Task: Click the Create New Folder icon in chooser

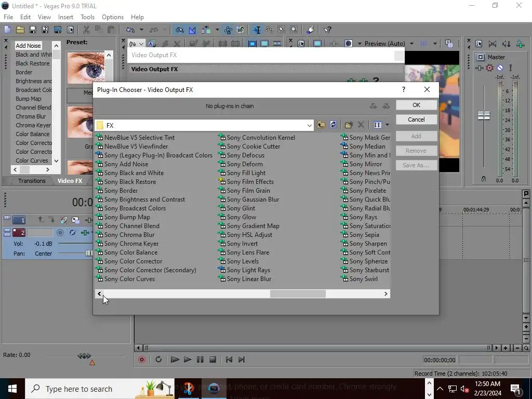Action: tap(349, 125)
